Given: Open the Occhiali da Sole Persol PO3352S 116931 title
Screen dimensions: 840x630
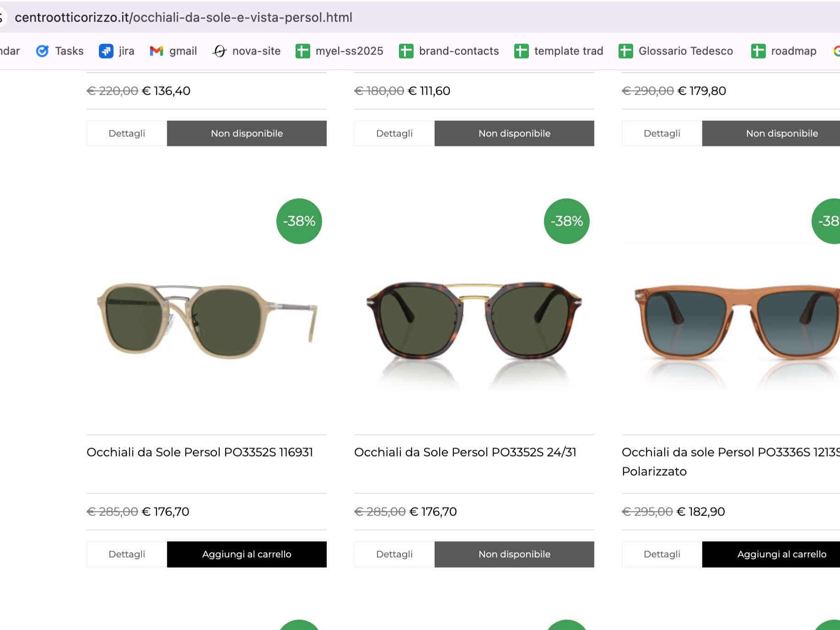Looking at the screenshot, I should point(200,452).
